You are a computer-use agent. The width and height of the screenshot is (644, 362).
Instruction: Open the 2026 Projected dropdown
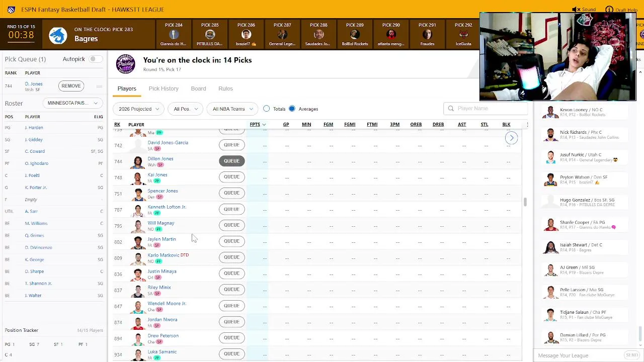click(x=139, y=109)
